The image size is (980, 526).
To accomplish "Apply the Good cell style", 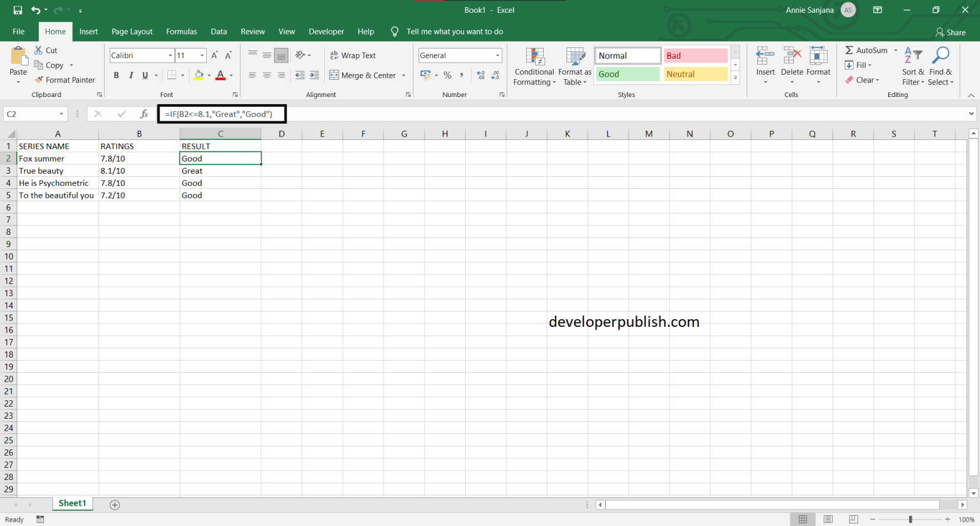I will 627,74.
